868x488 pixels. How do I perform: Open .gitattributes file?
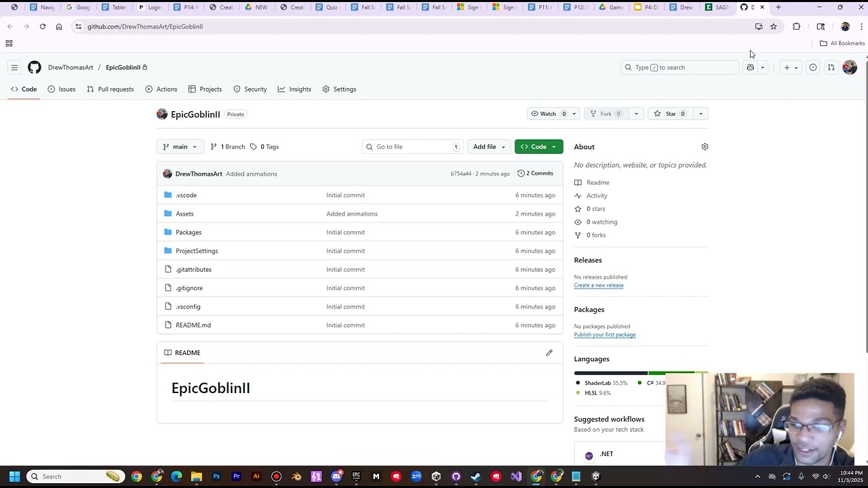point(193,270)
